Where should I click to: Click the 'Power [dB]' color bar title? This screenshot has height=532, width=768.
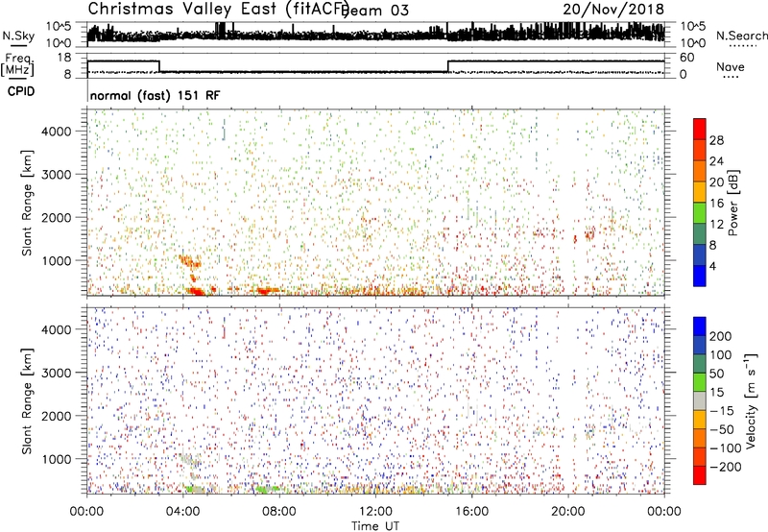point(733,203)
